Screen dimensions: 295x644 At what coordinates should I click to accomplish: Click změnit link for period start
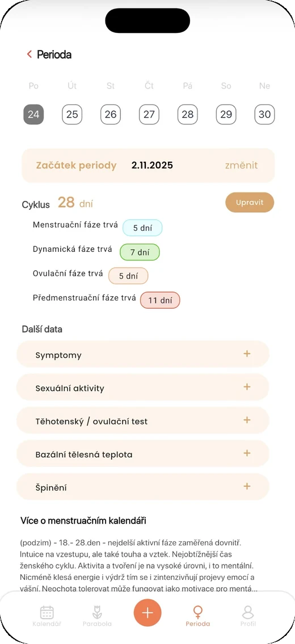click(x=242, y=166)
